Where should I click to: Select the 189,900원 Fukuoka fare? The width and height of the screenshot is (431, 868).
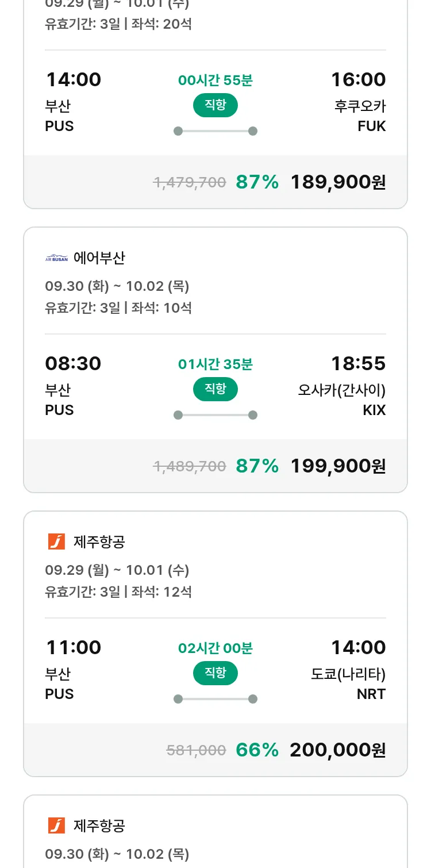[x=338, y=182]
